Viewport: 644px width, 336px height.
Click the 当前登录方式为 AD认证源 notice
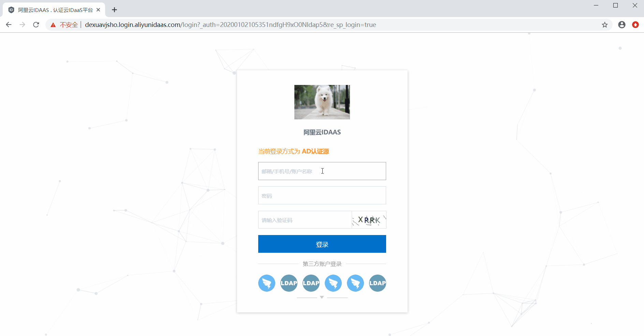294,151
